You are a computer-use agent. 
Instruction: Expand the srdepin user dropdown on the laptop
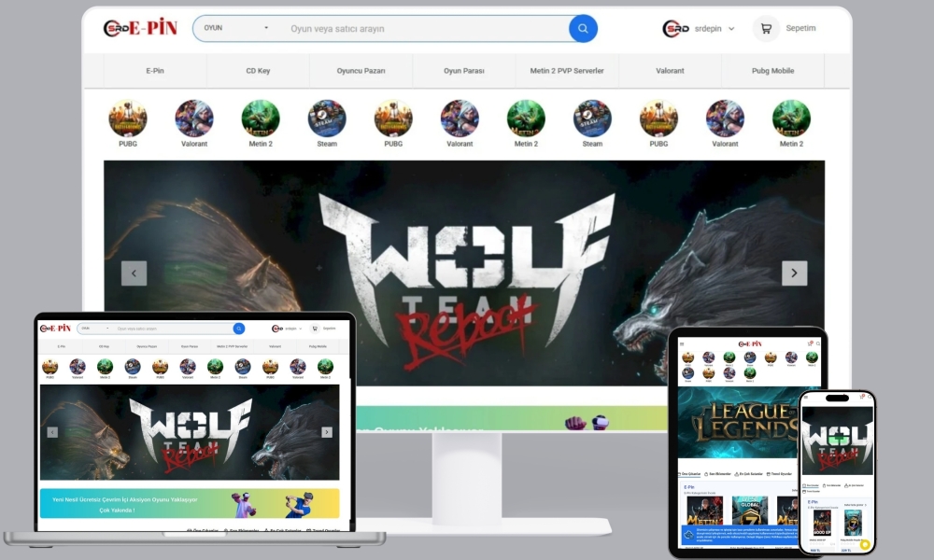(287, 329)
